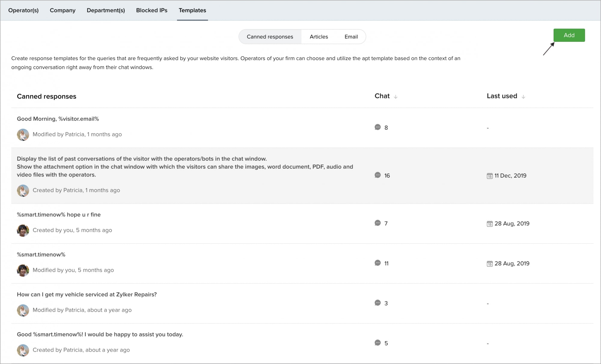Go to the Blocked IPs tab
The width and height of the screenshot is (601, 364).
[x=151, y=10]
